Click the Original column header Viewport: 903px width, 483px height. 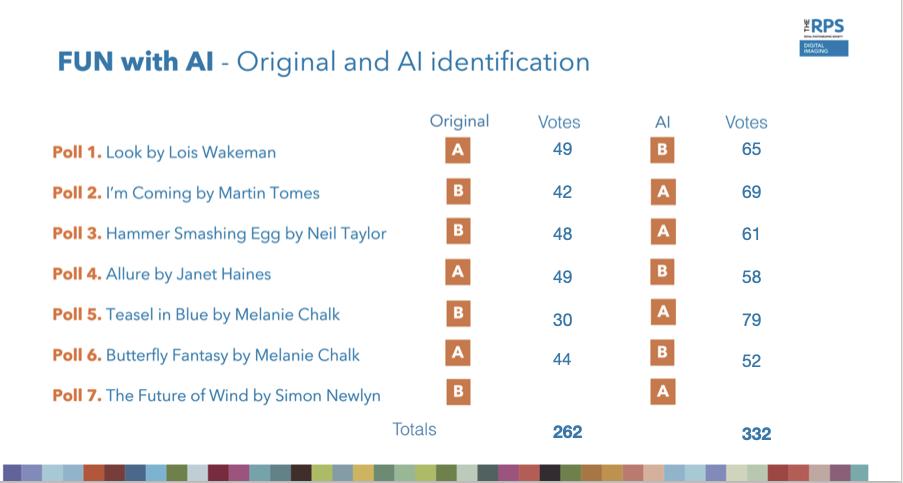point(459,121)
